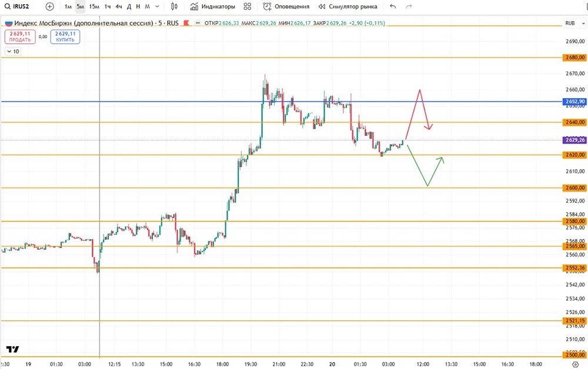Click the date label 19 on time axis
Image resolution: width=588 pixels, height=369 pixels.
28,364
